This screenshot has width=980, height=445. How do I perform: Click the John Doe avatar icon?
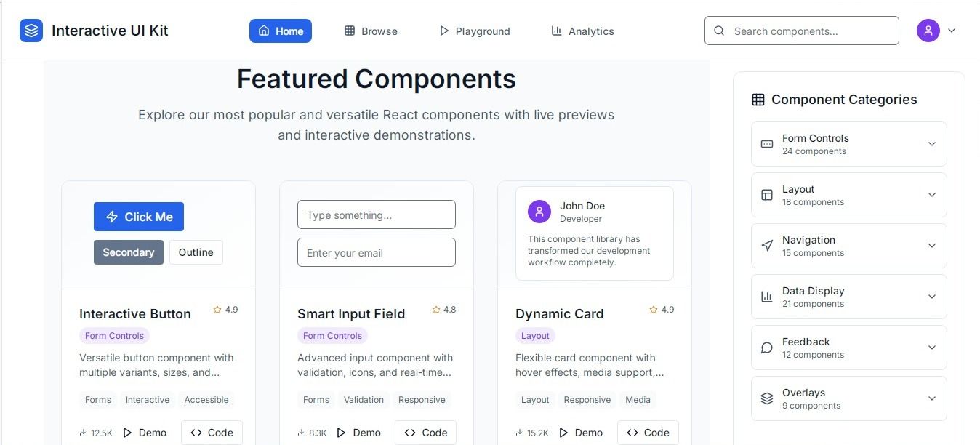[539, 212]
